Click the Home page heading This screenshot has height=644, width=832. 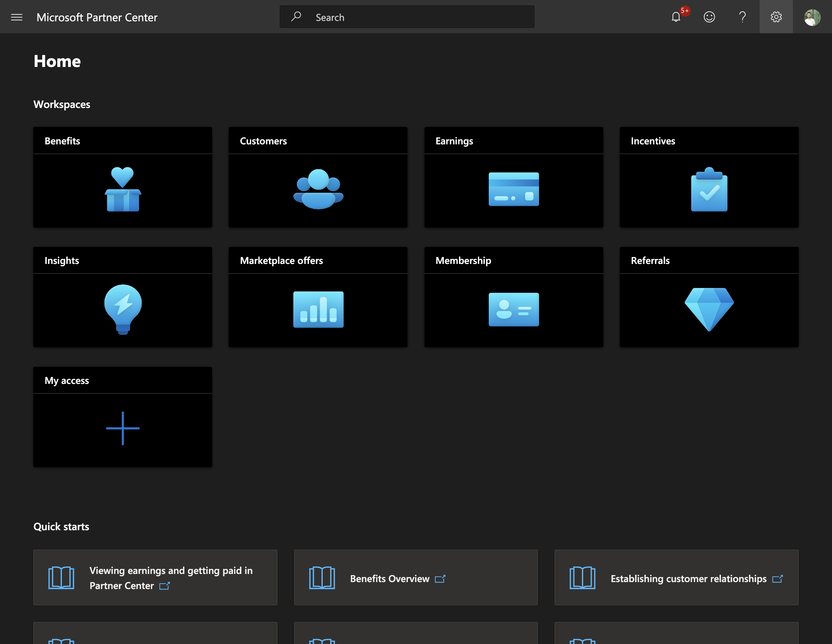57,61
